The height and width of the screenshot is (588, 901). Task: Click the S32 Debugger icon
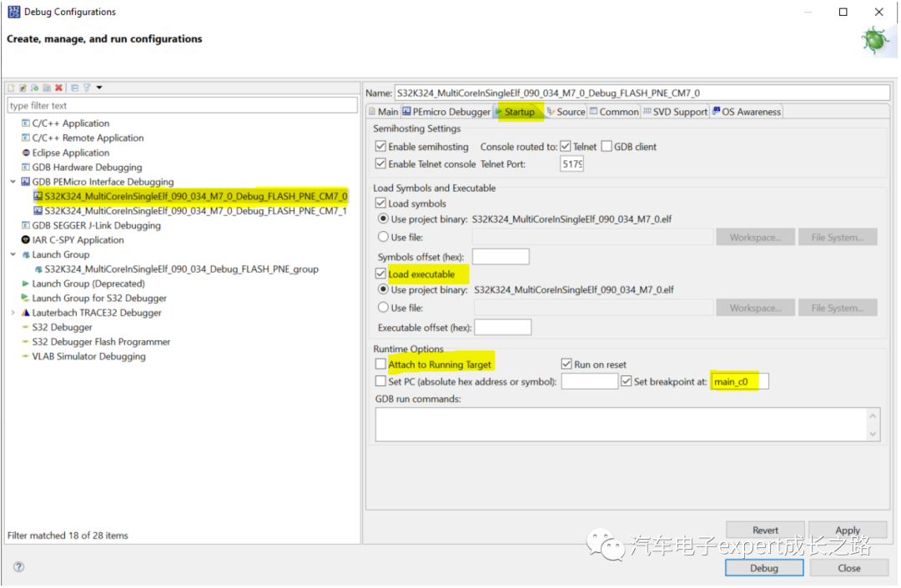tap(25, 327)
